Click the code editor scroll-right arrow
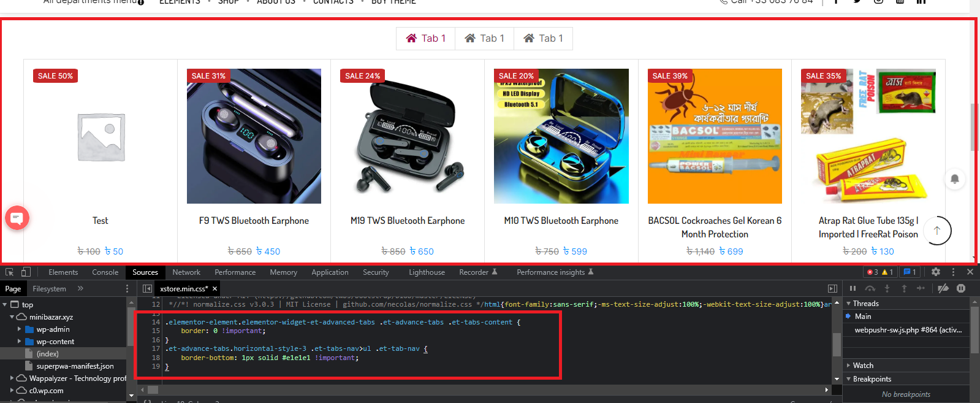The height and width of the screenshot is (403, 980). pos(826,390)
